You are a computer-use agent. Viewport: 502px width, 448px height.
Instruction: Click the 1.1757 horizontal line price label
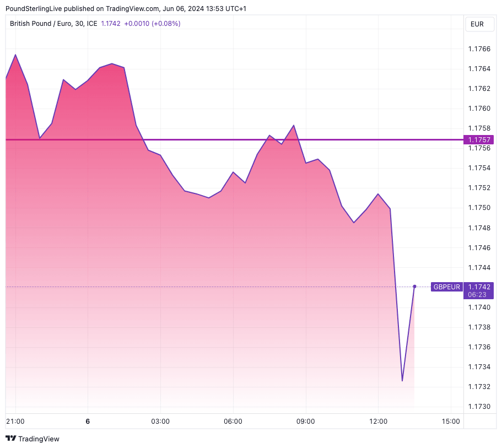479,139
